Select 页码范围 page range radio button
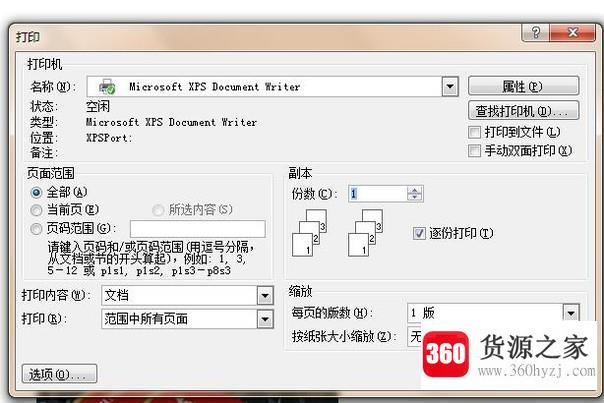Viewport: 604px width, 403px height. coord(36,228)
